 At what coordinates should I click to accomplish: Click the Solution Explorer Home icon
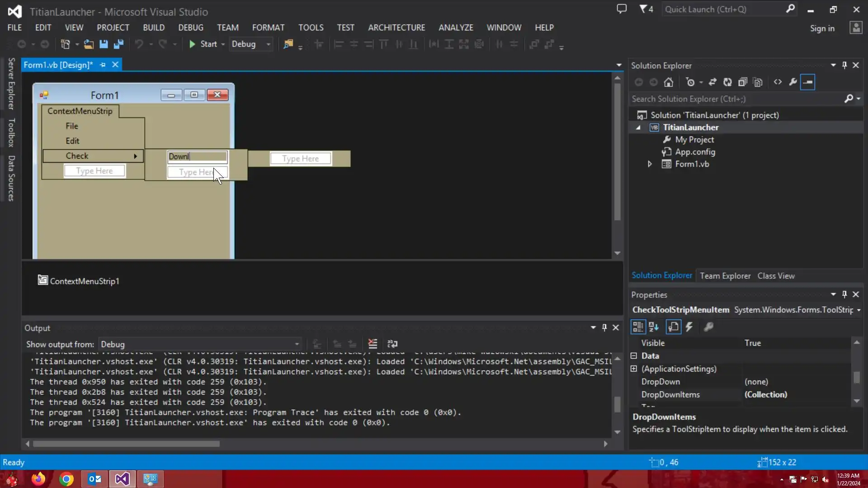pos(669,82)
